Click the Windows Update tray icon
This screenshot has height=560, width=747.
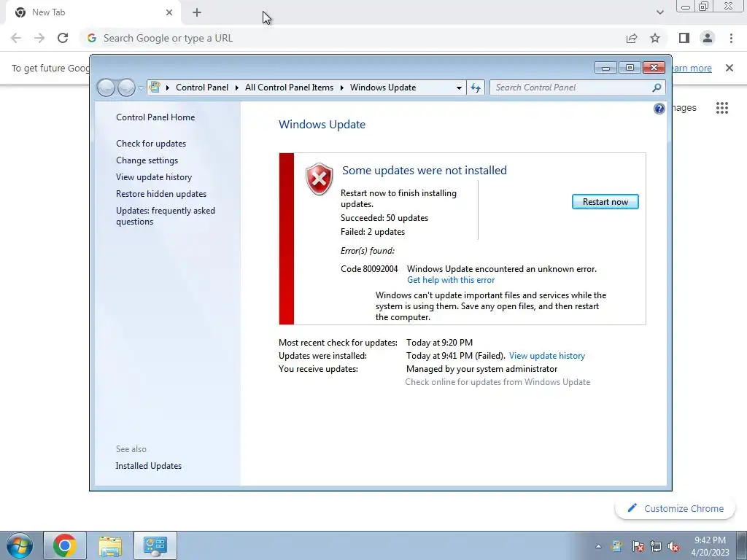616,547
